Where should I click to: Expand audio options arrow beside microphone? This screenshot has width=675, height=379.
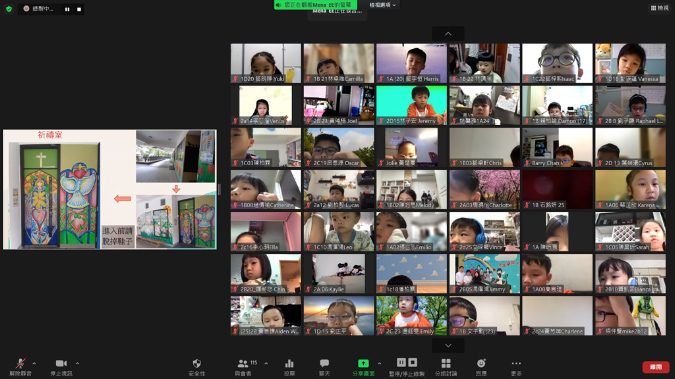(x=34, y=363)
